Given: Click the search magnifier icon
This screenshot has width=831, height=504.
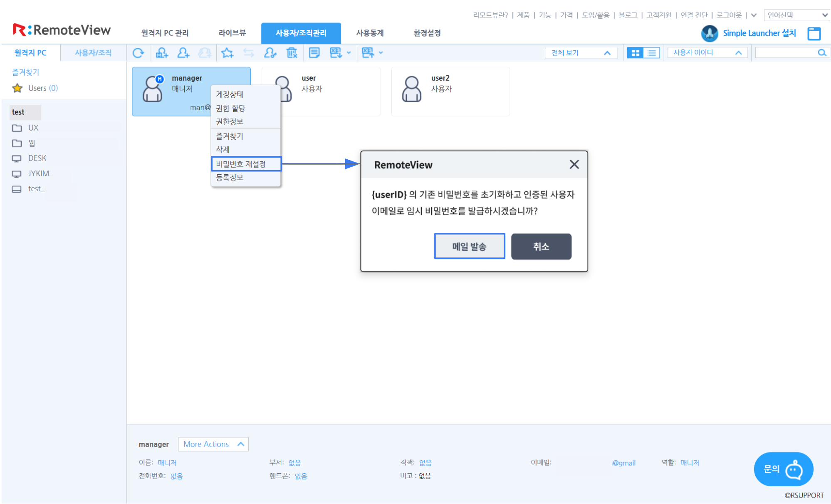Looking at the screenshot, I should (x=822, y=53).
